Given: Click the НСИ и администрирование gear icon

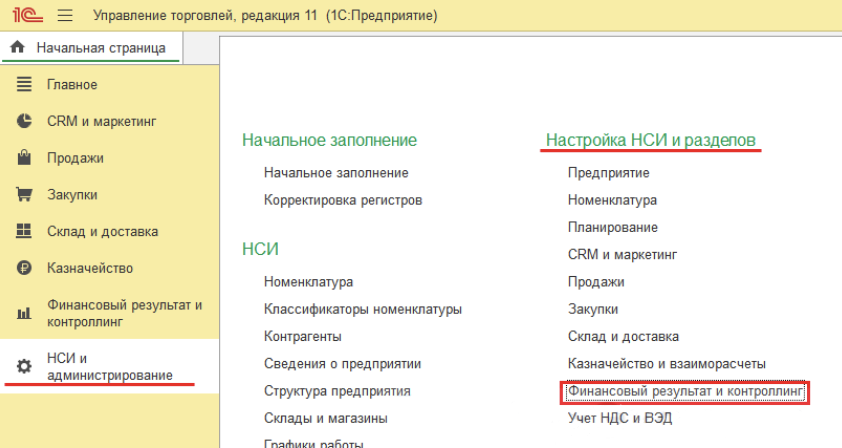Looking at the screenshot, I should pos(25,367).
